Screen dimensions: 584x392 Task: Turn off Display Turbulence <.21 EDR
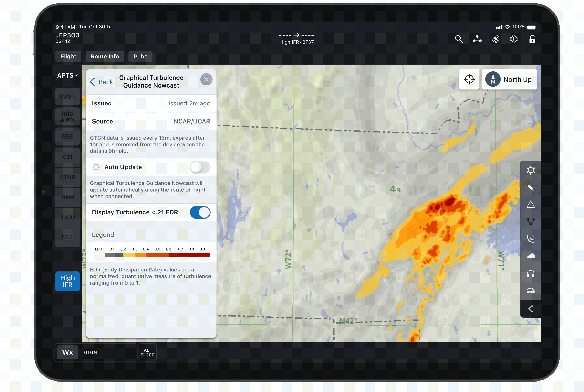(200, 212)
